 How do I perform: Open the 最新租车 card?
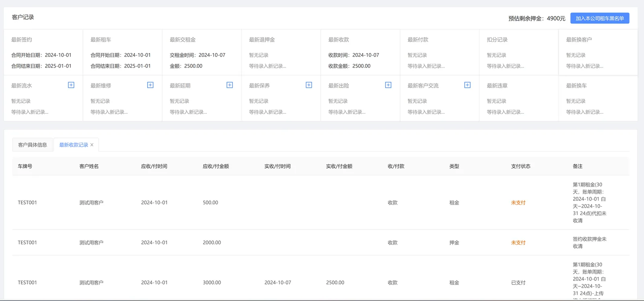pyautogui.click(x=122, y=52)
